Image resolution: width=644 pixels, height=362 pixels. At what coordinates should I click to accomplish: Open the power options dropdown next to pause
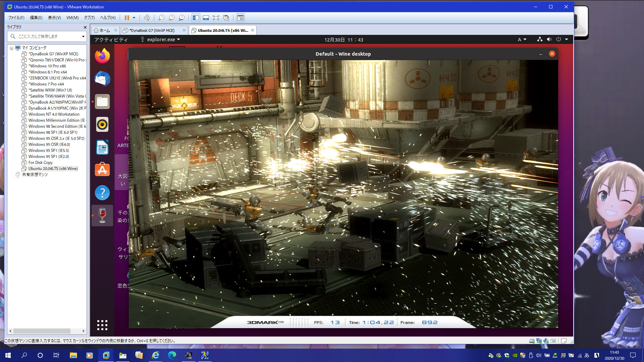(134, 18)
